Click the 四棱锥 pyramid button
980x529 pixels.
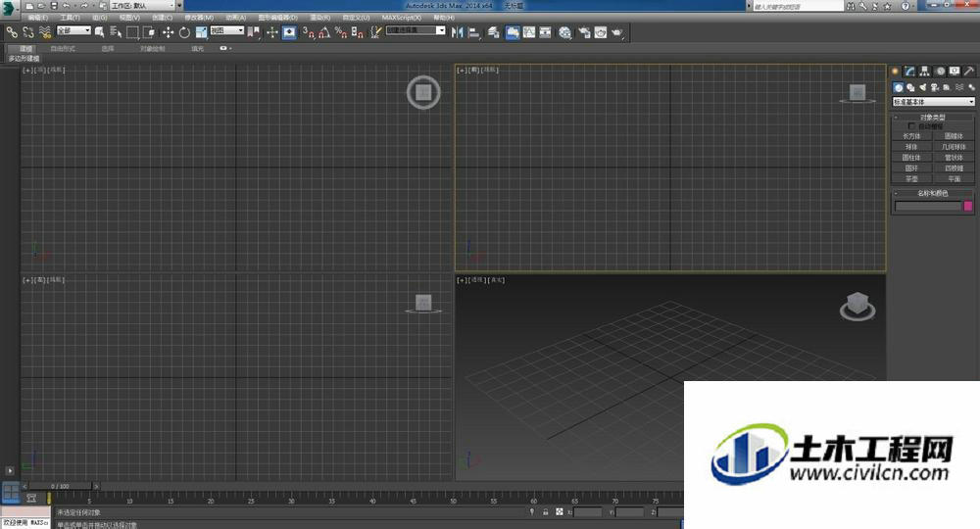pos(954,168)
